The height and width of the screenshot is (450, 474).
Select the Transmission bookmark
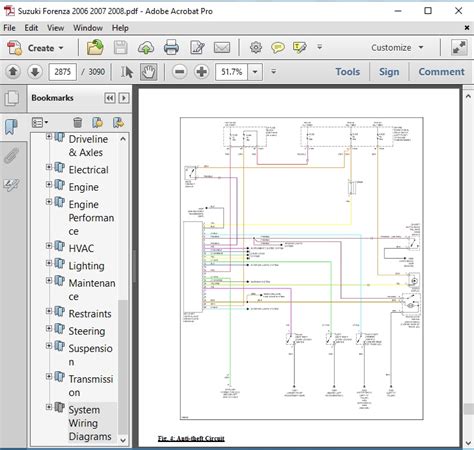coord(91,386)
